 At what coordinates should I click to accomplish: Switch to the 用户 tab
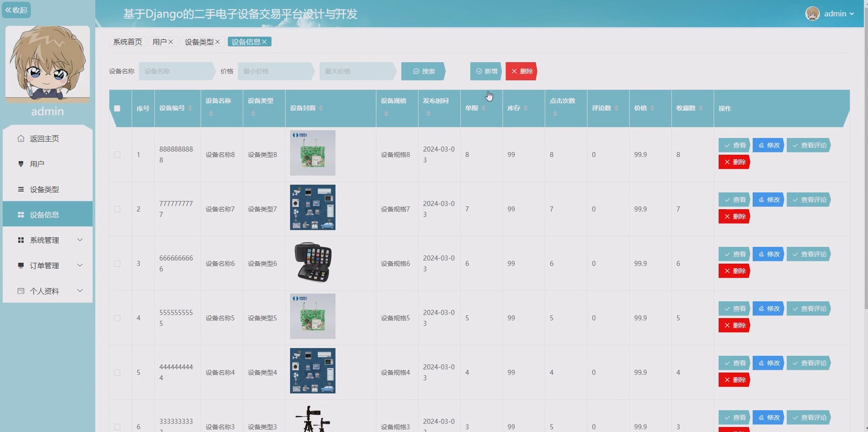pos(159,42)
